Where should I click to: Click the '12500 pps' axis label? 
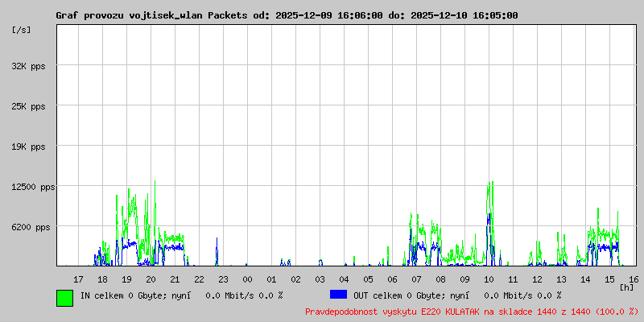[33, 187]
